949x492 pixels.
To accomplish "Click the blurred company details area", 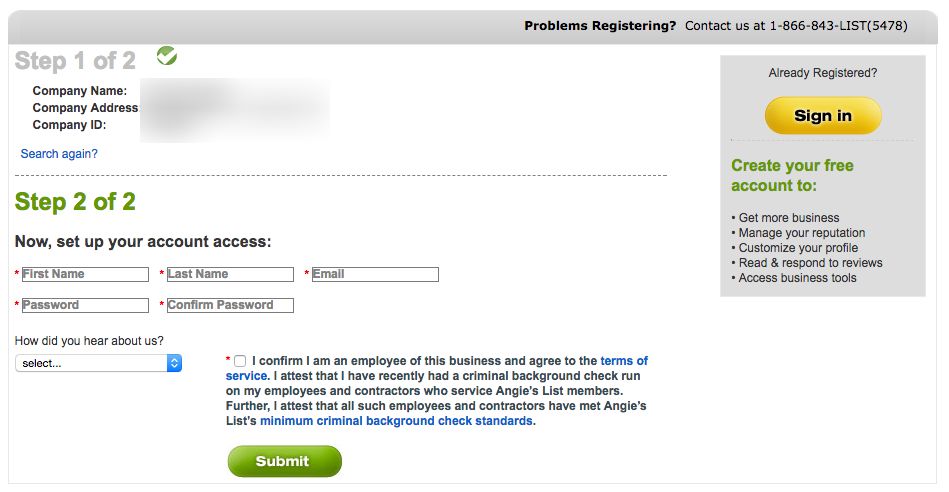I will coord(235,110).
